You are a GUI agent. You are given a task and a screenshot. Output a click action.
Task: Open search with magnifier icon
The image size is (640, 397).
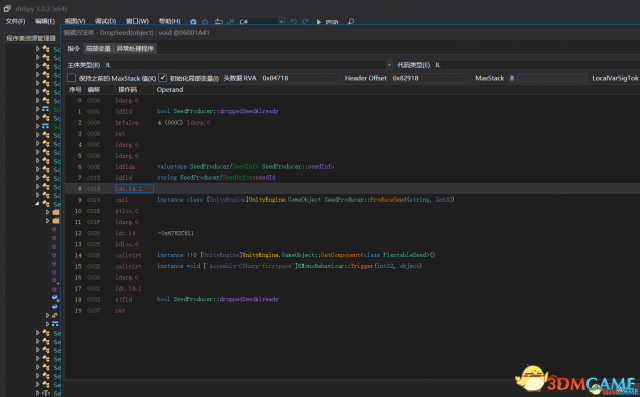[x=351, y=22]
